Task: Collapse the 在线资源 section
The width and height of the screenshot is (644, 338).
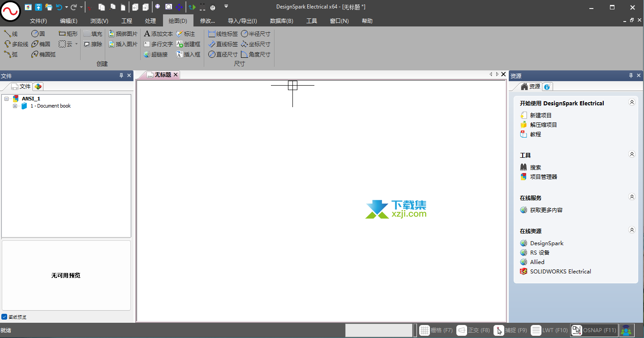Action: 632,230
